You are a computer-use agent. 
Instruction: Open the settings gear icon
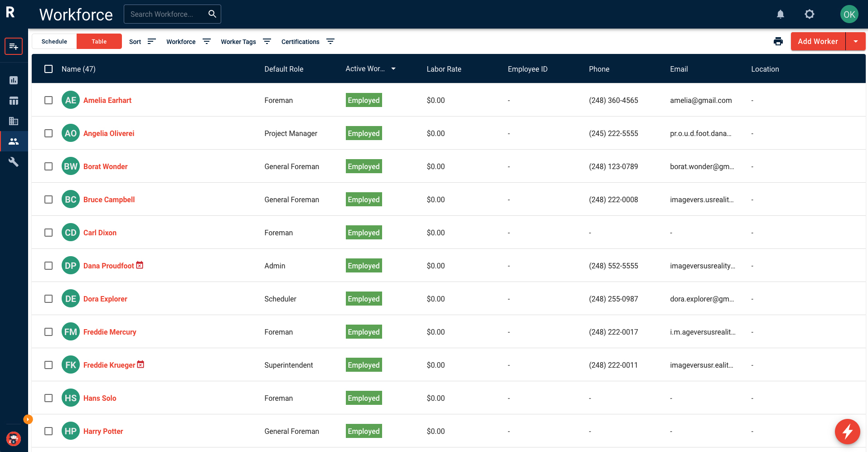(810, 14)
